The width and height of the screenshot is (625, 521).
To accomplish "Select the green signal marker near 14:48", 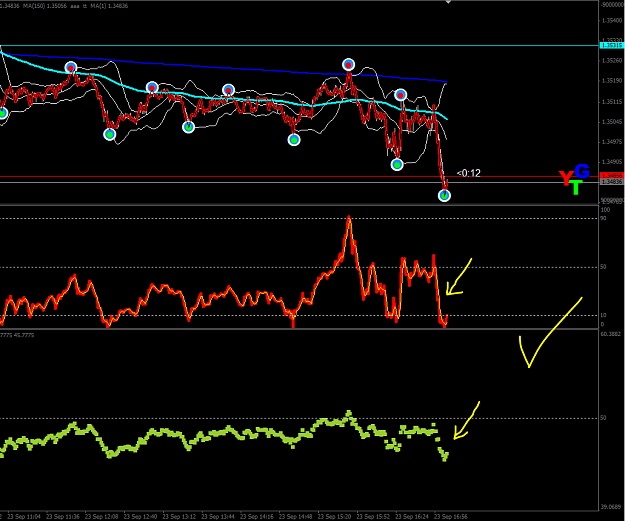I will click(294, 140).
